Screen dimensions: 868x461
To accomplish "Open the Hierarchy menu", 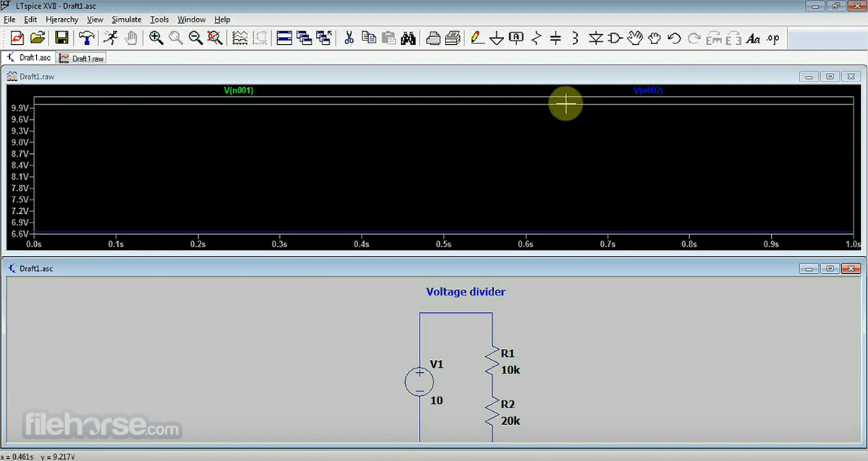I will pyautogui.click(x=62, y=20).
